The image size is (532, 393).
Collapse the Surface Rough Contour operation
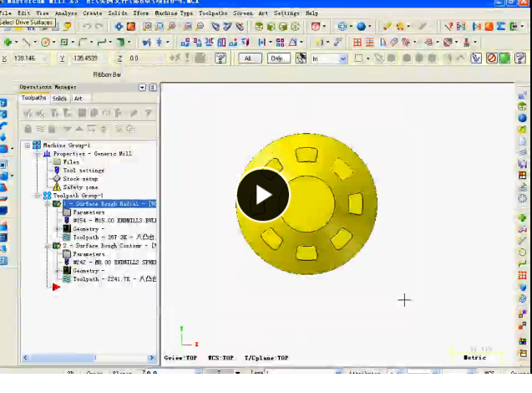pyautogui.click(x=48, y=246)
